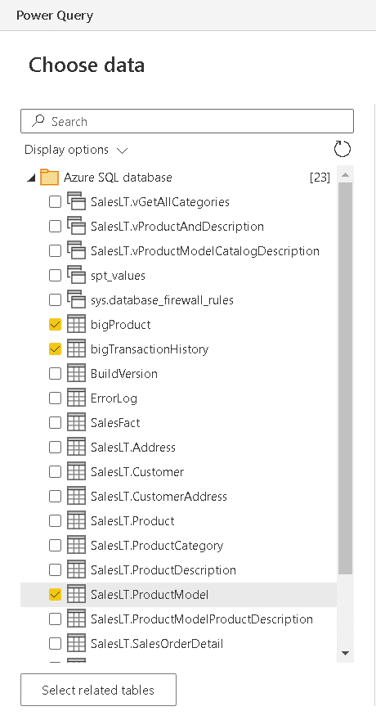This screenshot has height=720, width=376.
Task: Select the SalesLT.ProductCategory row label
Action: 157,546
